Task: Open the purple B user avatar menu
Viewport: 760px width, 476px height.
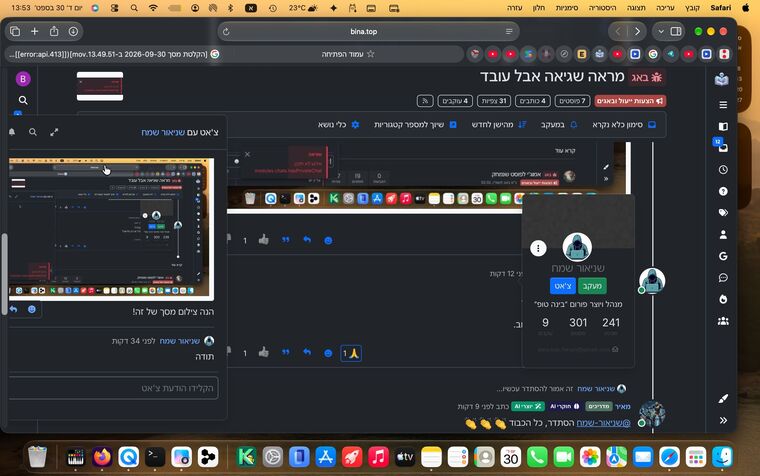Action: pos(23,79)
